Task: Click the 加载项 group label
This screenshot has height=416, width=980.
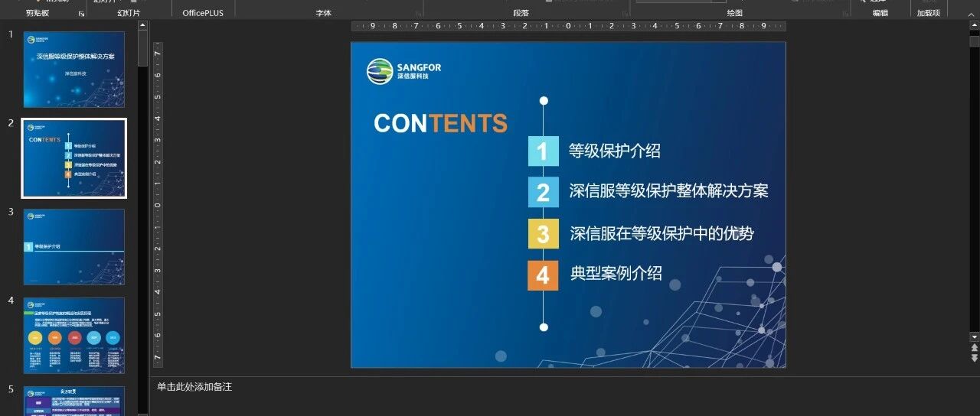Action: (929, 13)
